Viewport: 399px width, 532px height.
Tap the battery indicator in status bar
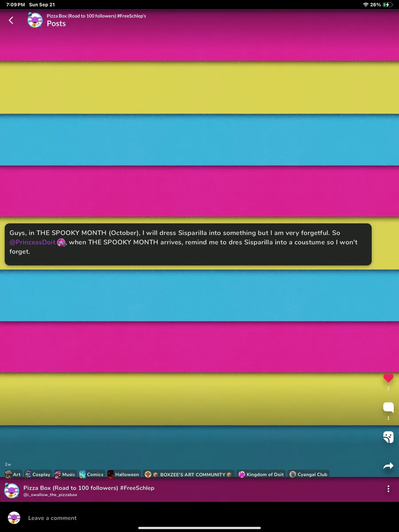coord(388,4)
